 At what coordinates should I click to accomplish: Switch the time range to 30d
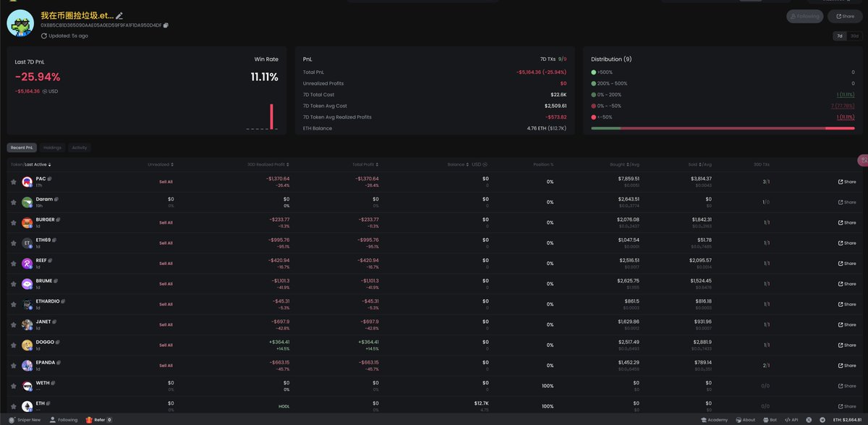coord(854,35)
